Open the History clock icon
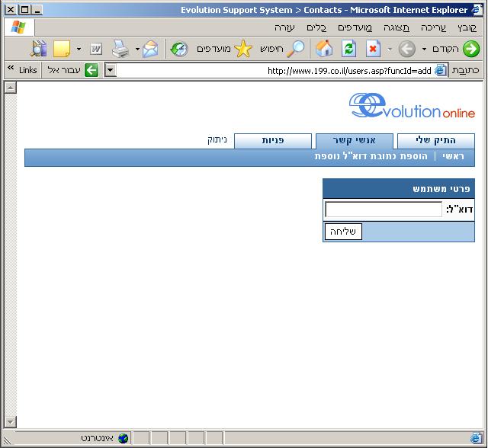 (179, 49)
